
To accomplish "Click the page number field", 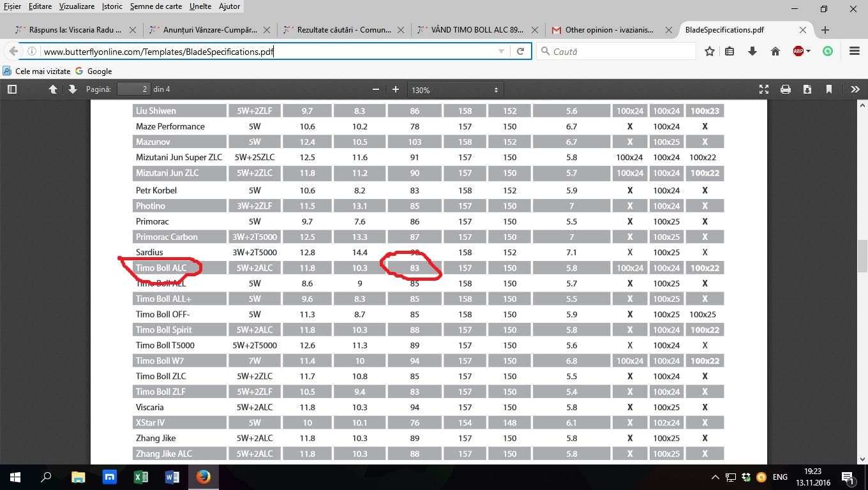I will (x=133, y=89).
